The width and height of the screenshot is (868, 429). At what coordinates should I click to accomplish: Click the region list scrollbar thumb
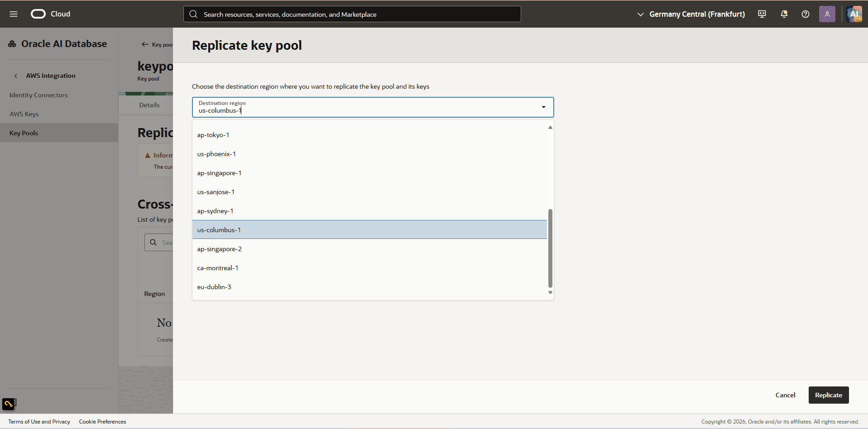pos(550,248)
